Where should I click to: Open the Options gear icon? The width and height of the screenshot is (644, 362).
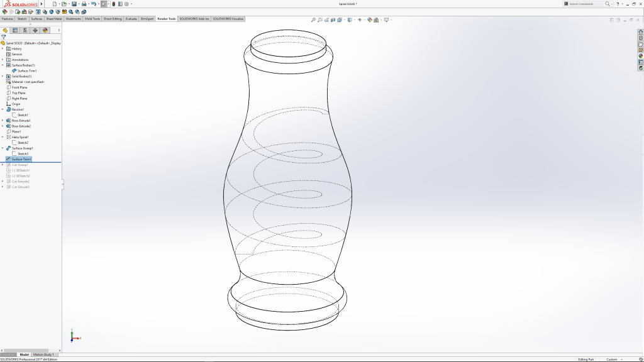click(x=126, y=4)
